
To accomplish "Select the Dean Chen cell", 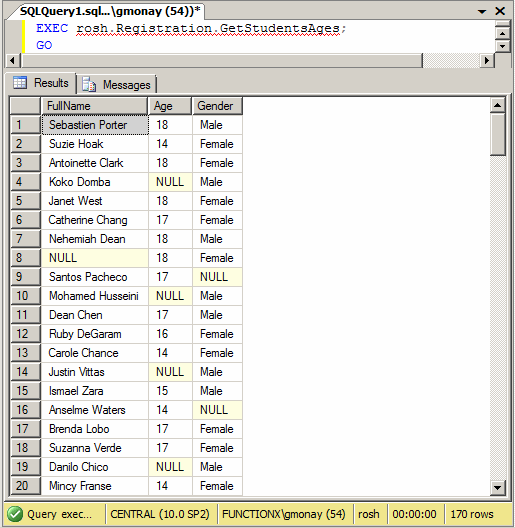I will 95,315.
